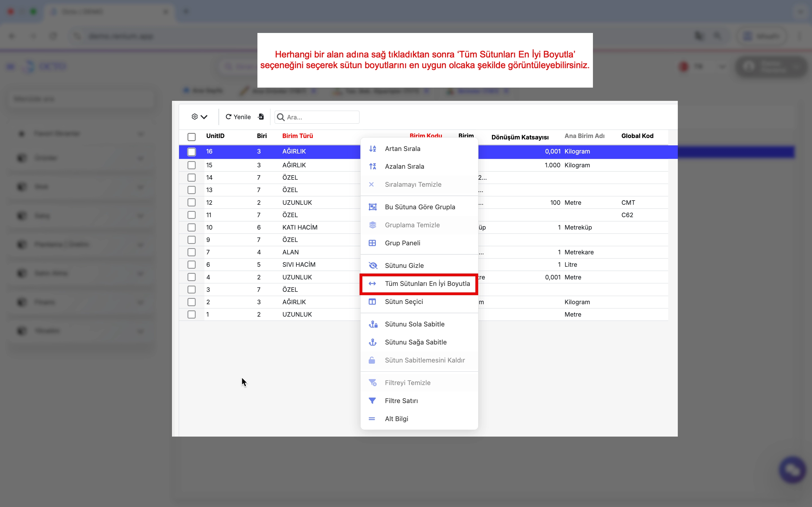
Task: Select Tüm Sütunları En İyi Boyutla
Action: [x=427, y=284]
